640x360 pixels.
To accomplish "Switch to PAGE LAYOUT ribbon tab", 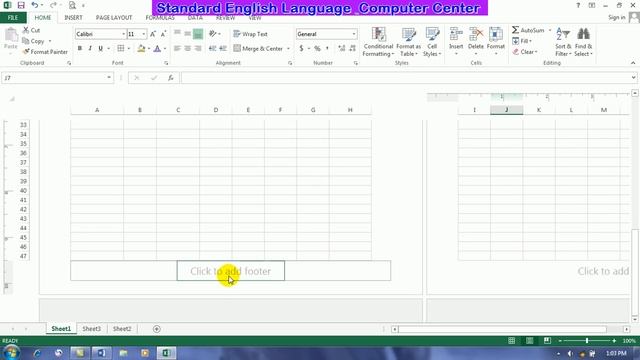I will coord(114,18).
